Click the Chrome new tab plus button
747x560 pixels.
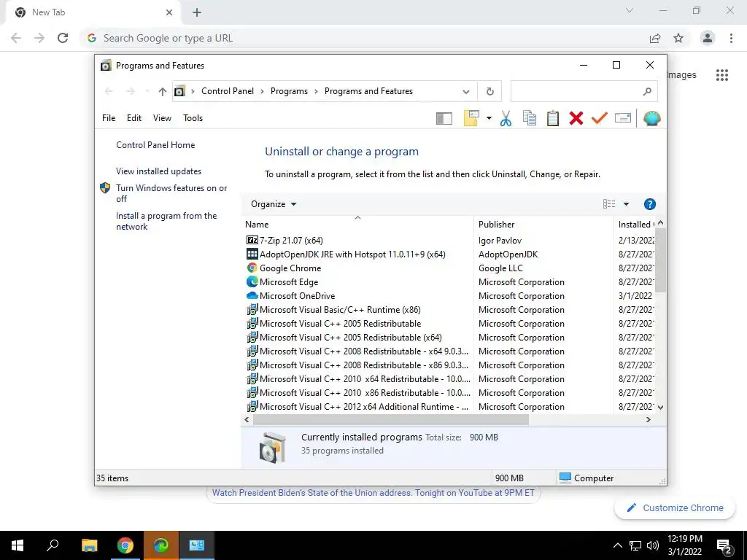(x=197, y=12)
